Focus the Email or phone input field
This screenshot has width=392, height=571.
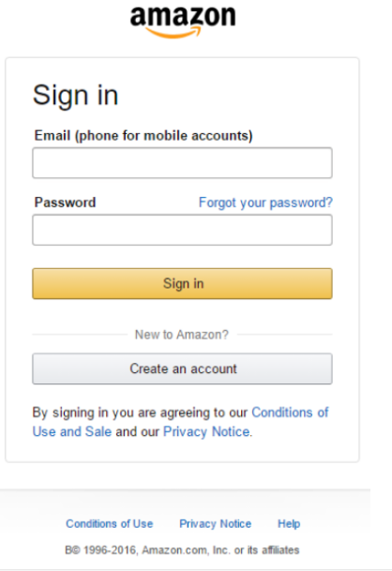click(x=182, y=163)
